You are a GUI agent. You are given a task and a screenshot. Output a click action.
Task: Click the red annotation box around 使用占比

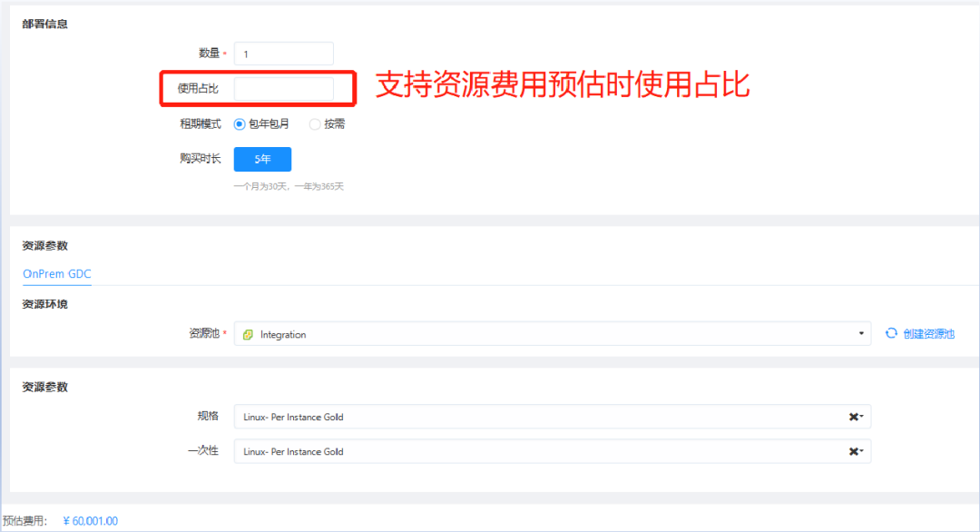(257, 88)
